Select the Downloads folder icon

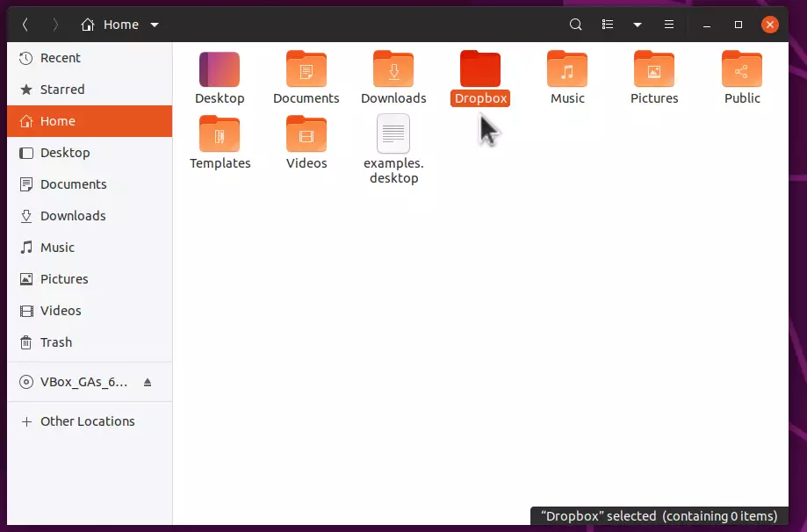coord(393,69)
